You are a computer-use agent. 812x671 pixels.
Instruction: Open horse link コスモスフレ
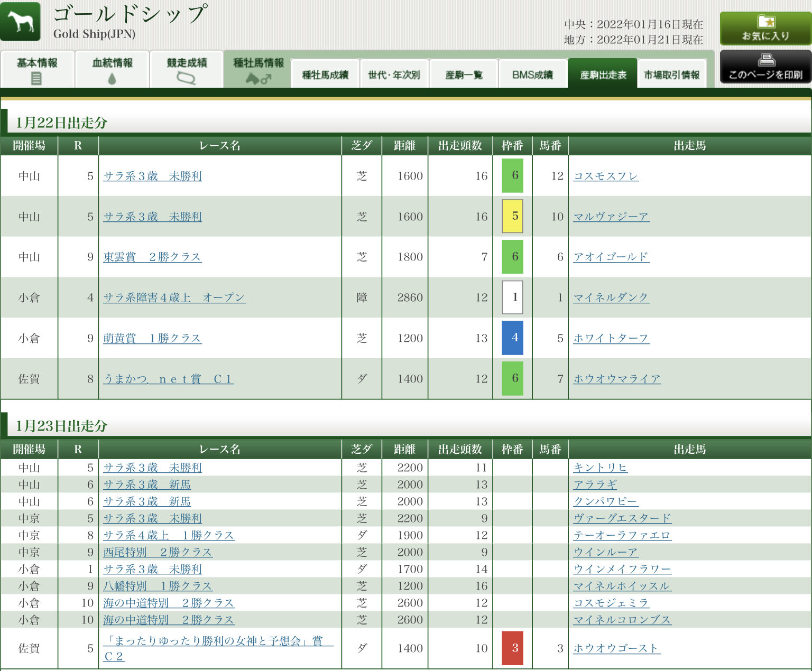pyautogui.click(x=606, y=176)
